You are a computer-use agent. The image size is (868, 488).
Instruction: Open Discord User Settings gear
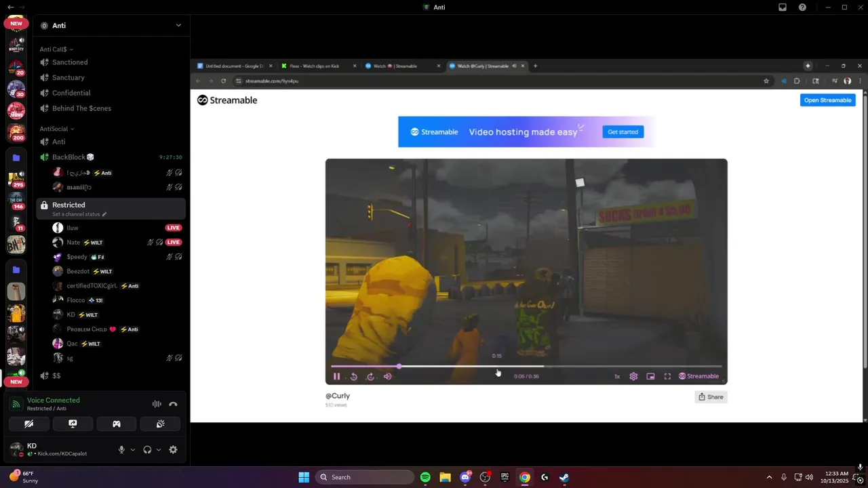point(173,449)
